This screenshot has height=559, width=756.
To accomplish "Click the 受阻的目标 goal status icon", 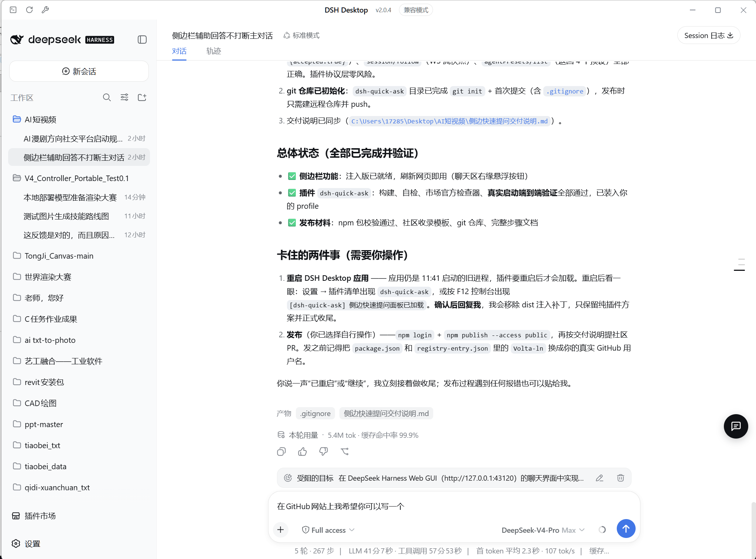I will 288,478.
